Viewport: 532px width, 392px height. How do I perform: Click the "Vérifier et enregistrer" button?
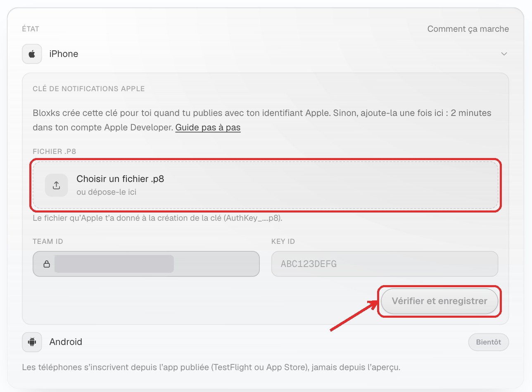tap(439, 301)
